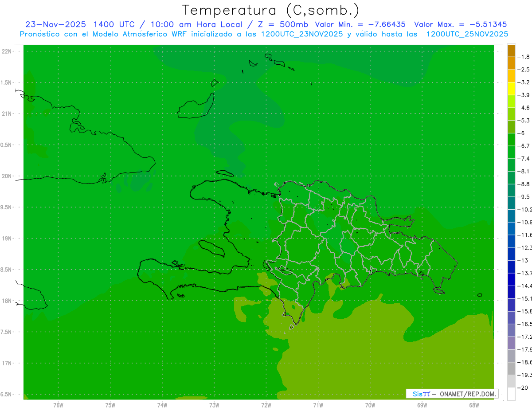Select colorbar segment between -5.3 and -6

coord(511,127)
